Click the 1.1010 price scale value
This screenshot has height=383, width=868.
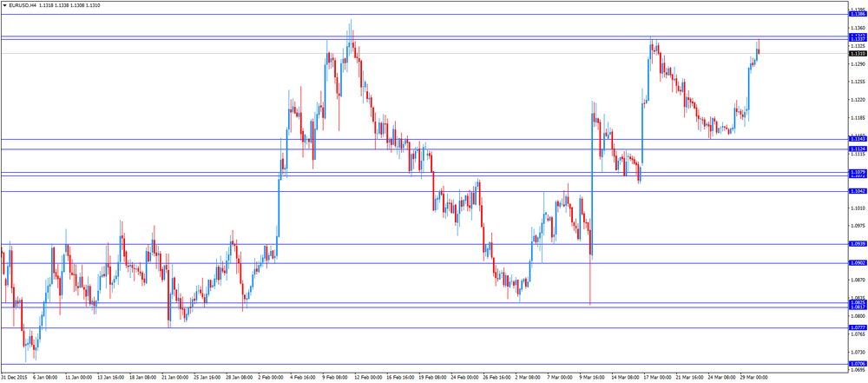[x=858, y=208]
